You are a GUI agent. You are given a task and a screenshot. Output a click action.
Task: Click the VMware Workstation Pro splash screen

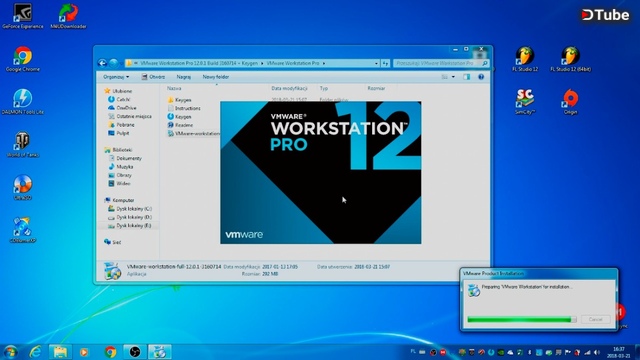pos(321,173)
